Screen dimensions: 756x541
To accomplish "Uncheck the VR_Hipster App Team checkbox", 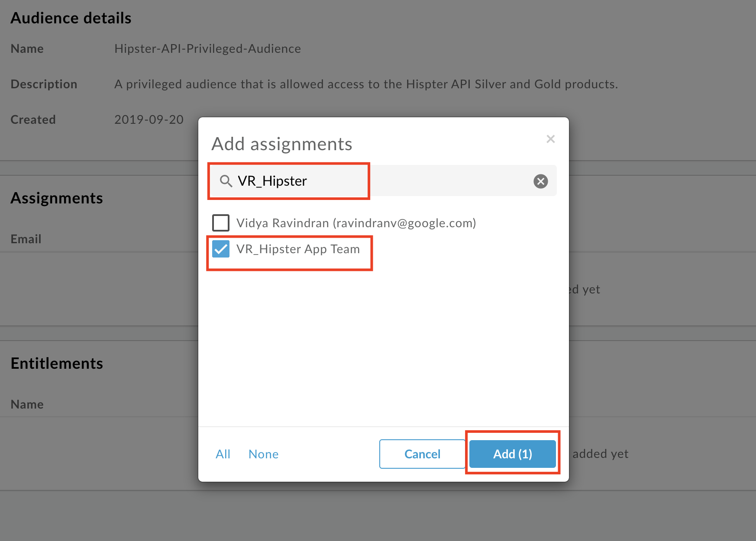I will point(221,249).
